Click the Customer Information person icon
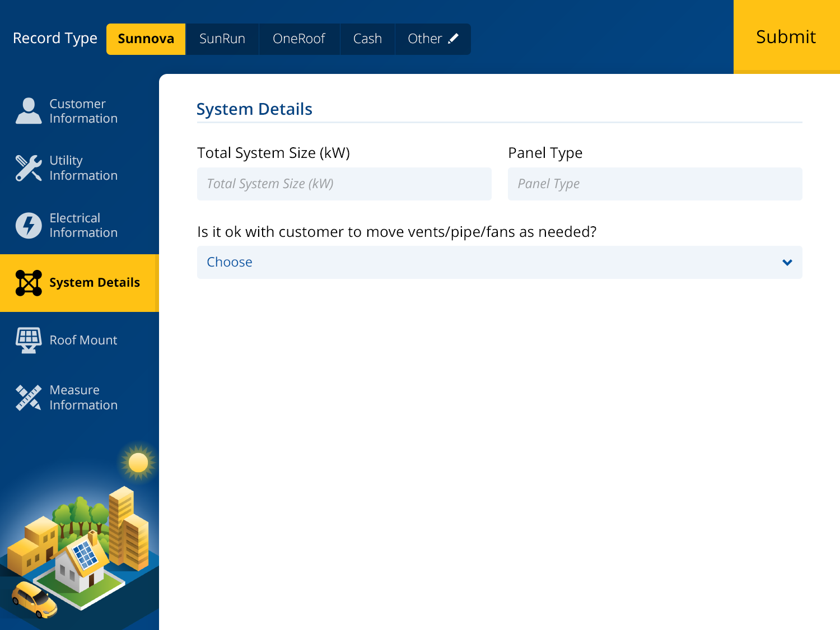 click(29, 111)
